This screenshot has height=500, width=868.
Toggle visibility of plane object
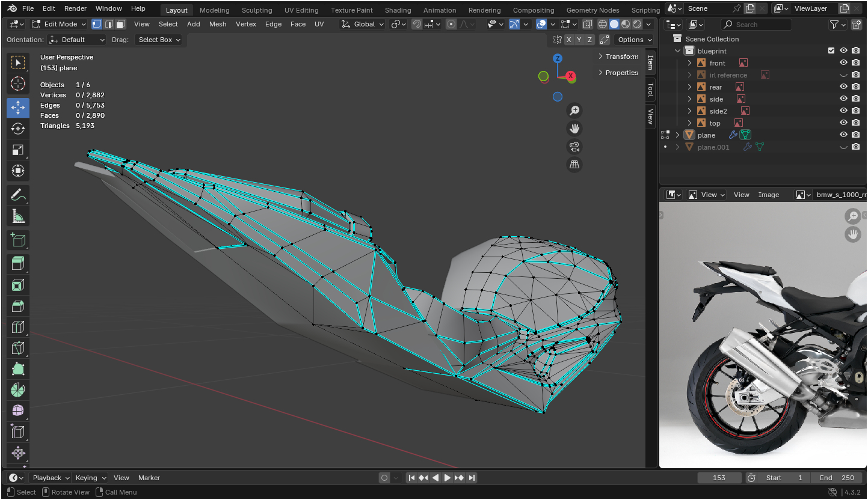[843, 135]
